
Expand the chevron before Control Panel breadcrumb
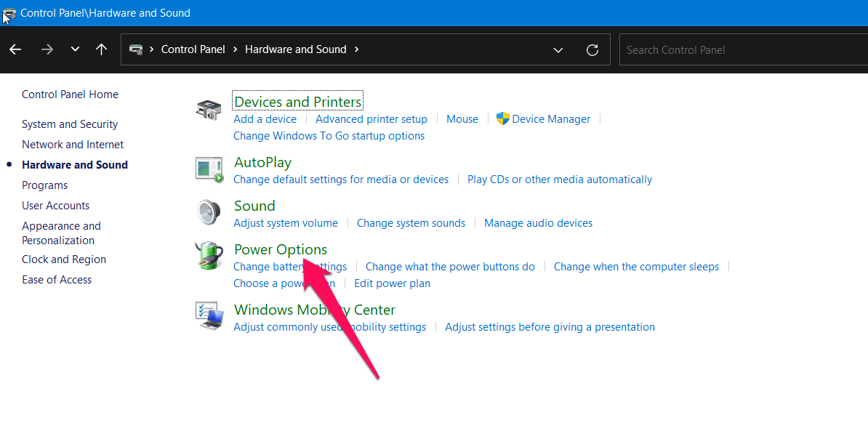tap(152, 49)
